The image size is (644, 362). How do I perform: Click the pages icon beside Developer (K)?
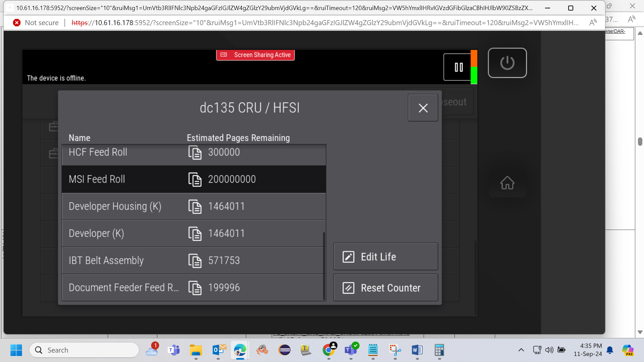click(x=195, y=234)
